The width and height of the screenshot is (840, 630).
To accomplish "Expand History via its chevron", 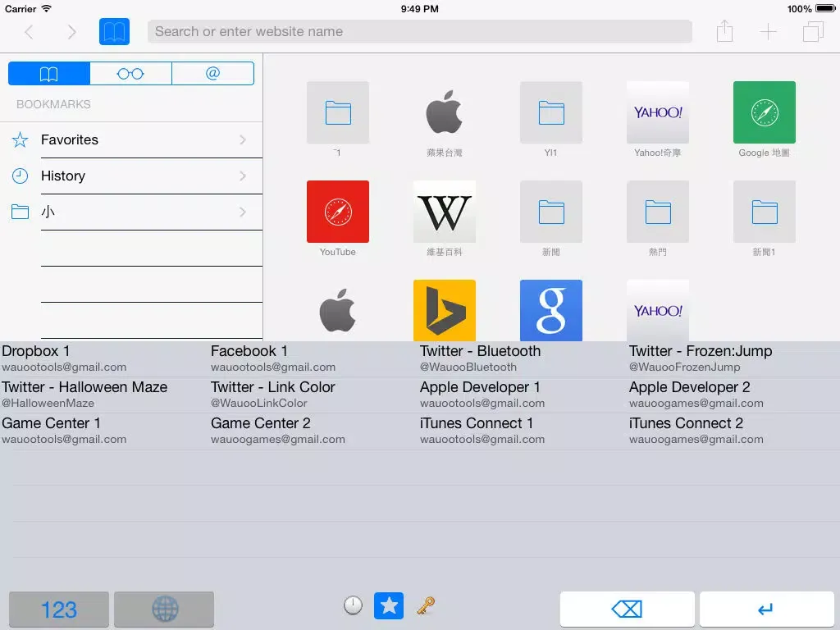I will coord(243,176).
